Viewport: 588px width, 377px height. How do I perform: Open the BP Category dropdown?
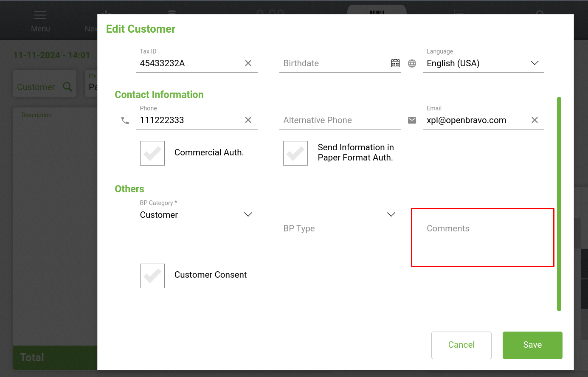coord(248,215)
